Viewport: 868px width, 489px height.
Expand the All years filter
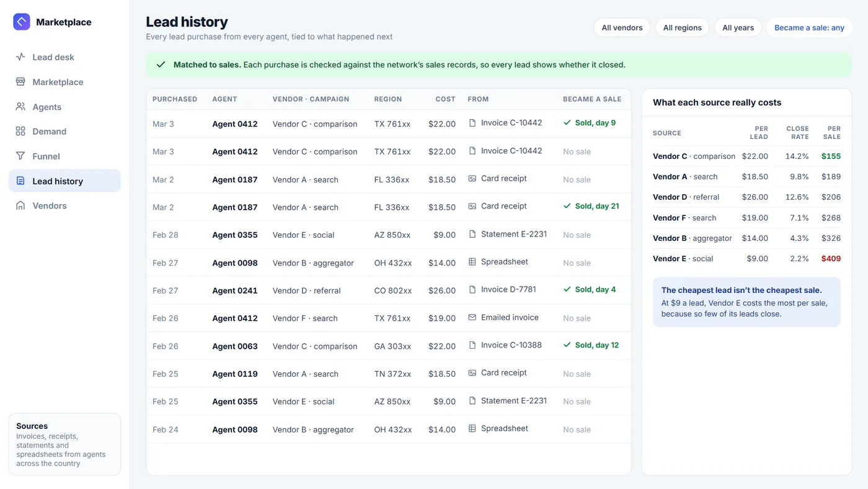pos(738,27)
